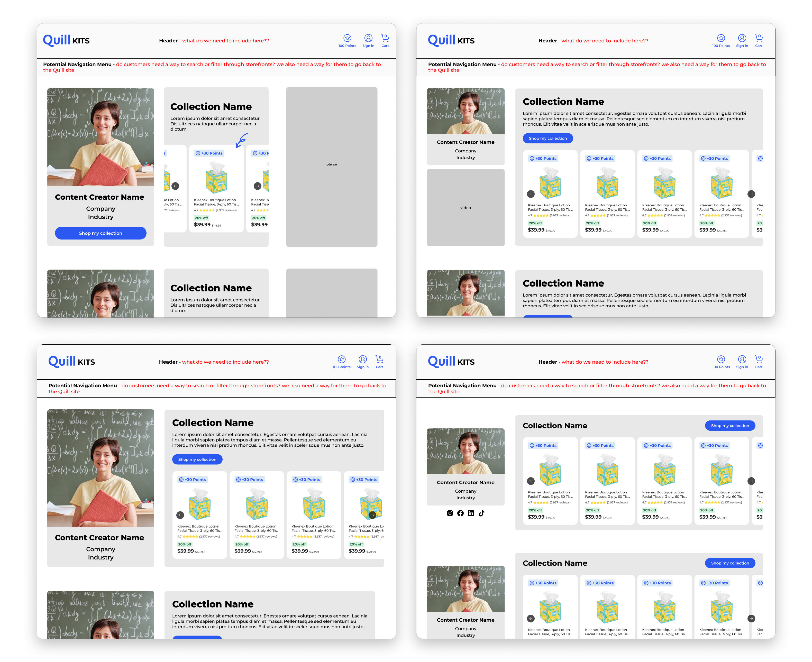The width and height of the screenshot is (812, 662).
Task: Open Cart in mockup with tall video panel
Action: (385, 40)
